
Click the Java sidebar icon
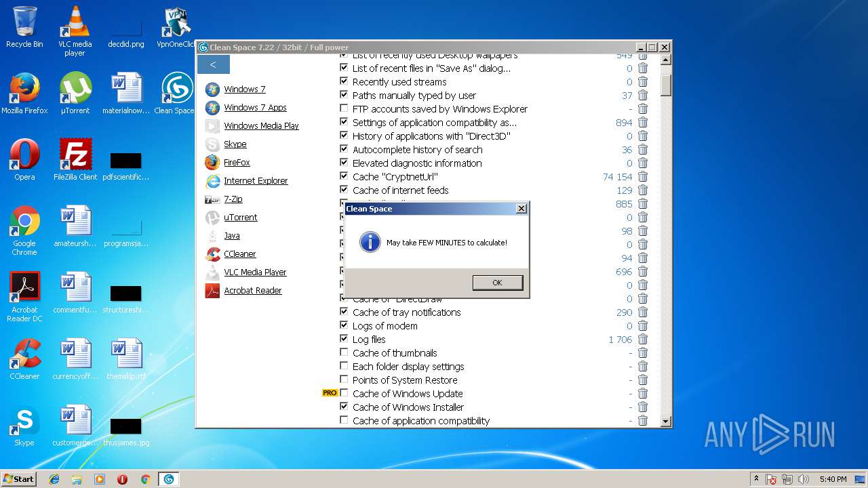212,236
